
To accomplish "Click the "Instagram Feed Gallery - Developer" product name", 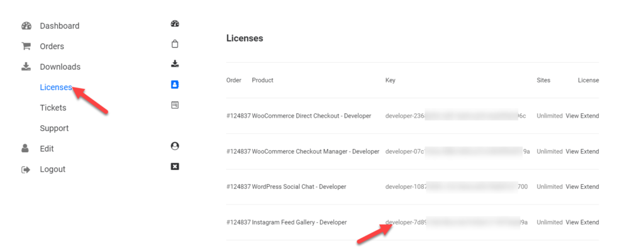I will [x=299, y=222].
